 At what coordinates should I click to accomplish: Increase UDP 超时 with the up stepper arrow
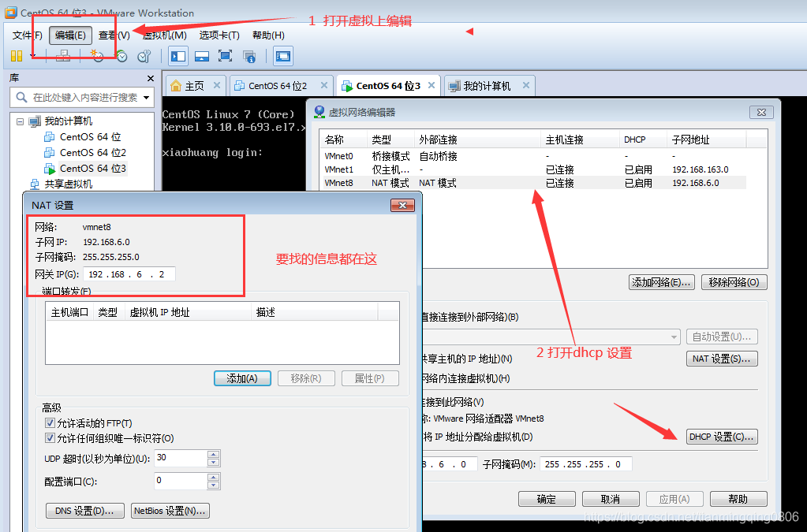pyautogui.click(x=214, y=454)
